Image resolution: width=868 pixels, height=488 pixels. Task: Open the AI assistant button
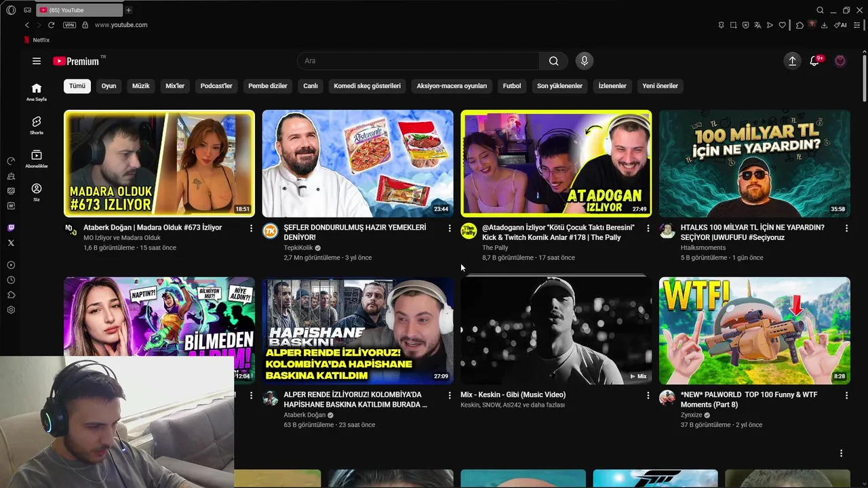(841, 25)
